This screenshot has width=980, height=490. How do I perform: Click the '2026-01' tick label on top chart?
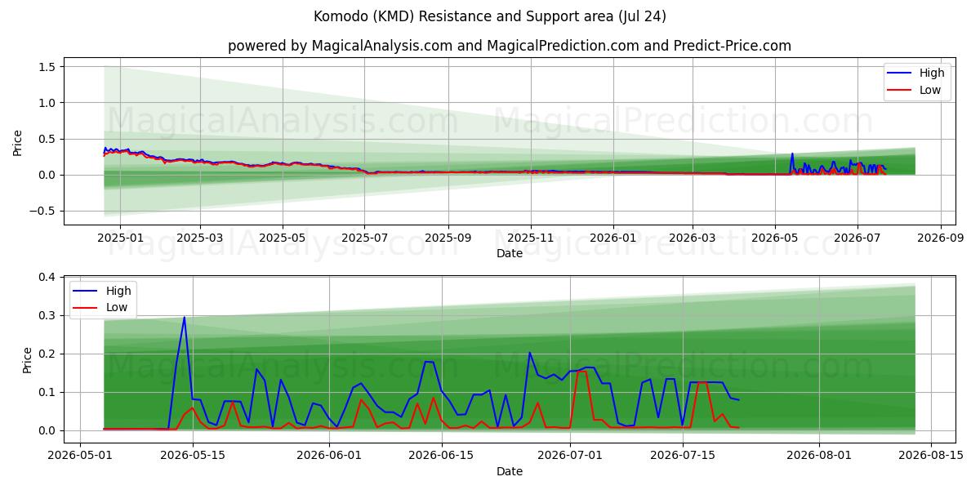point(612,238)
